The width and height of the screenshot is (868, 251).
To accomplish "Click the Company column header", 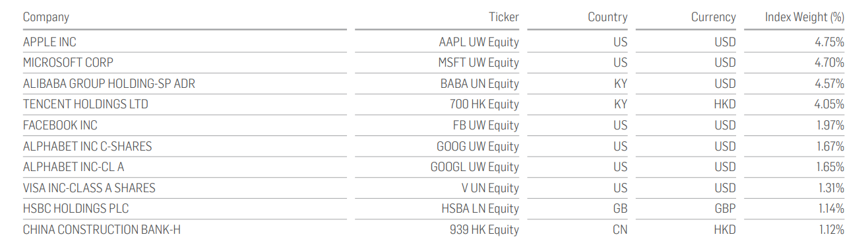I will (x=46, y=17).
